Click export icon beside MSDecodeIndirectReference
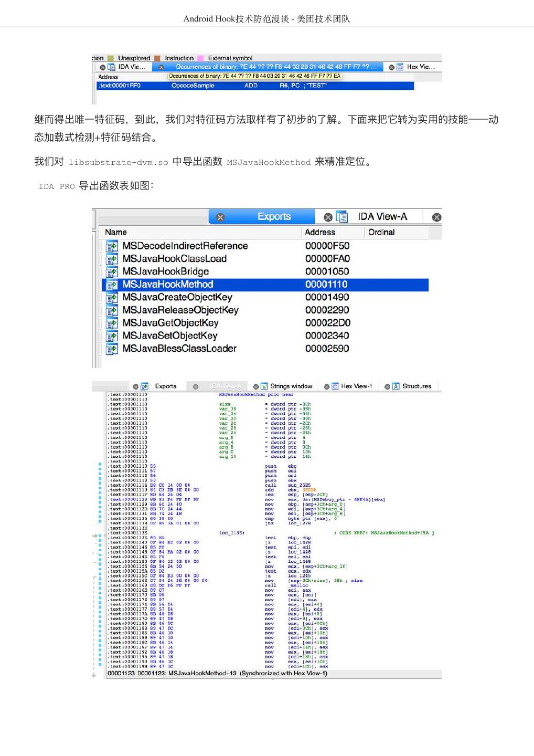Viewport: 534px width, 756px height. pos(112,246)
